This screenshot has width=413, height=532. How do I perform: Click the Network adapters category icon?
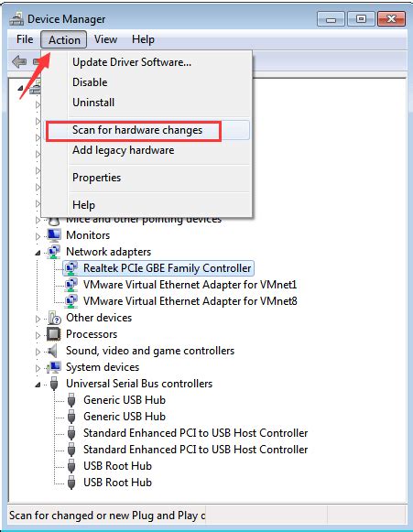(x=54, y=252)
